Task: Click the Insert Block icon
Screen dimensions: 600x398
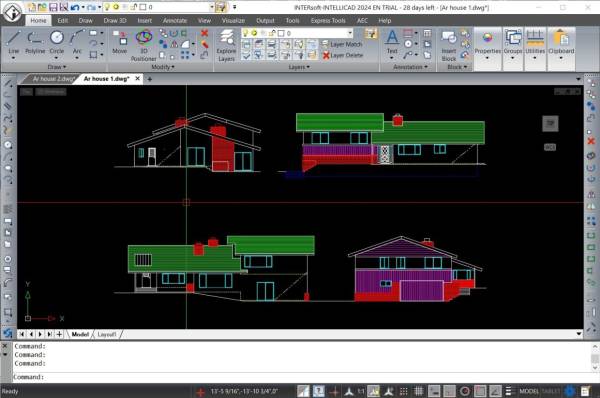Action: tap(448, 45)
